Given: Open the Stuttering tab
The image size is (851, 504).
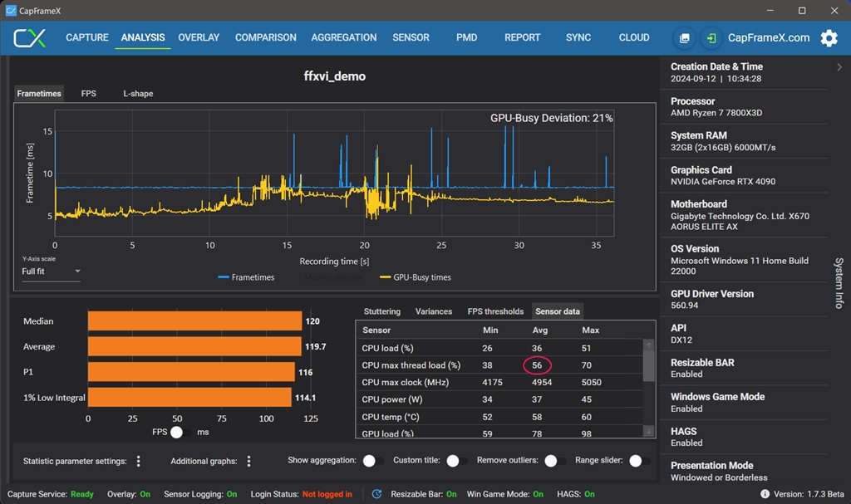Looking at the screenshot, I should pyautogui.click(x=382, y=311).
